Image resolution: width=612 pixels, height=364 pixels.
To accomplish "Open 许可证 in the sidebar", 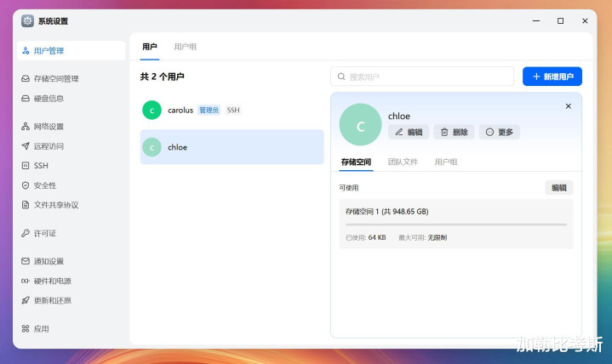I will coord(39,233).
